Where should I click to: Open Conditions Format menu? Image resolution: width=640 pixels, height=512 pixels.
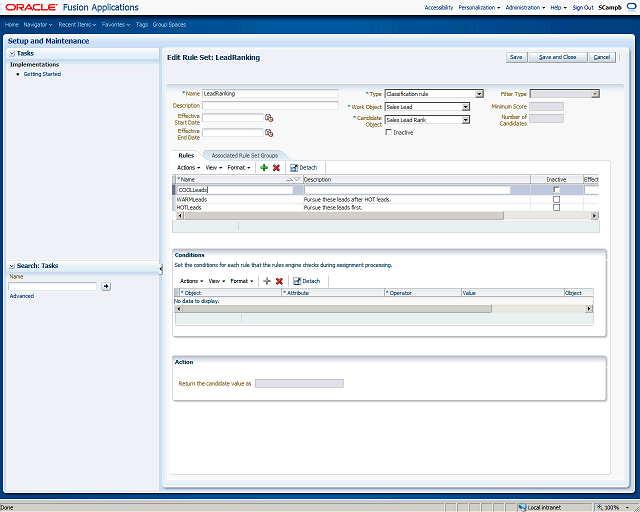[x=242, y=281]
